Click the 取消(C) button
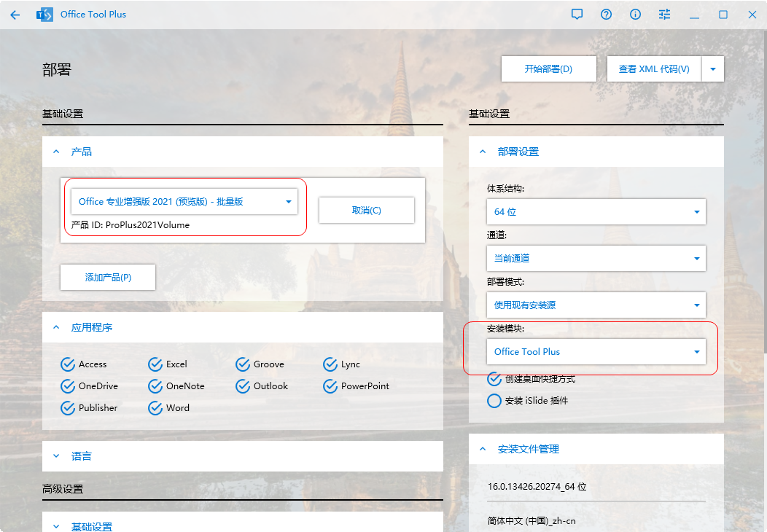Screen dimensions: 767x532 coord(367,211)
